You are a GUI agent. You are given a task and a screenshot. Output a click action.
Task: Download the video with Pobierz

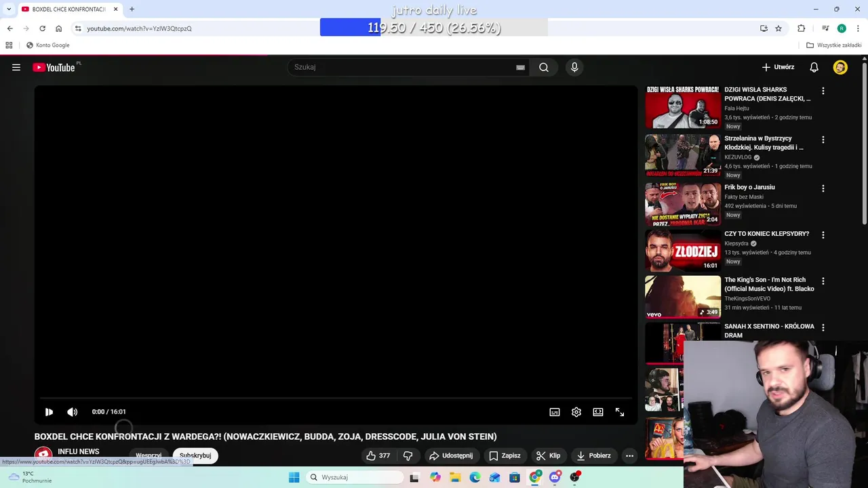(x=593, y=455)
